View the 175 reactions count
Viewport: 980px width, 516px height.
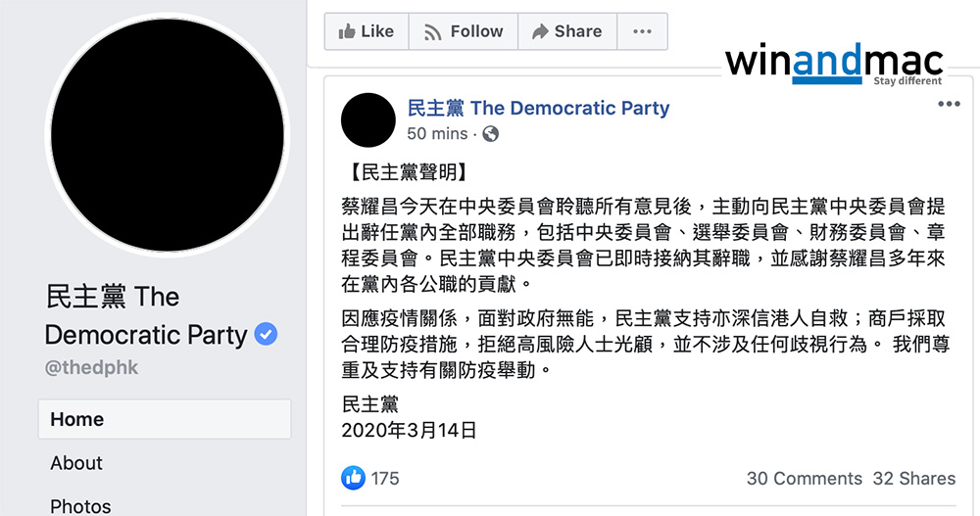point(385,478)
